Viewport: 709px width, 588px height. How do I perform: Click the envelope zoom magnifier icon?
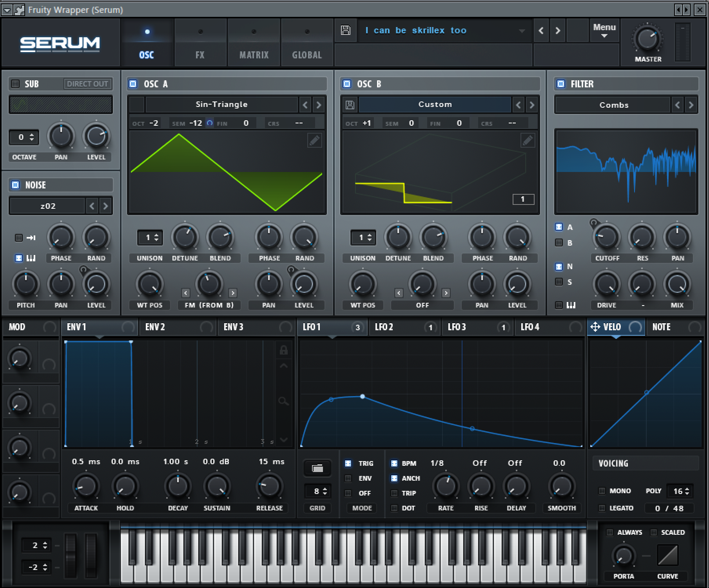283,401
